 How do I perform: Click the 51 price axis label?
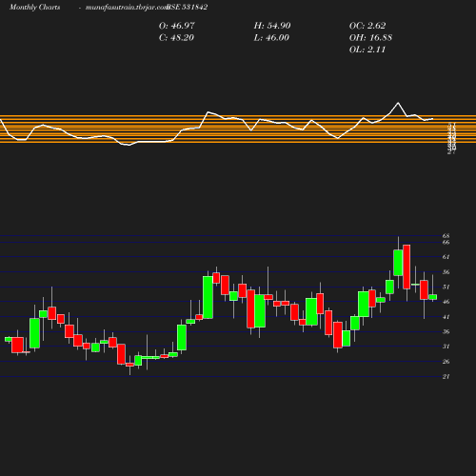pyautogui.click(x=446, y=287)
